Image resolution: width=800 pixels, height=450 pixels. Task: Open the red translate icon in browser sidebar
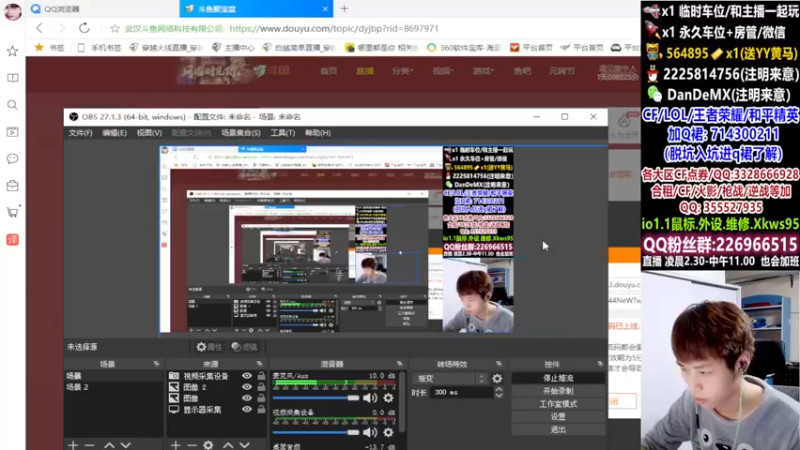pos(12,239)
